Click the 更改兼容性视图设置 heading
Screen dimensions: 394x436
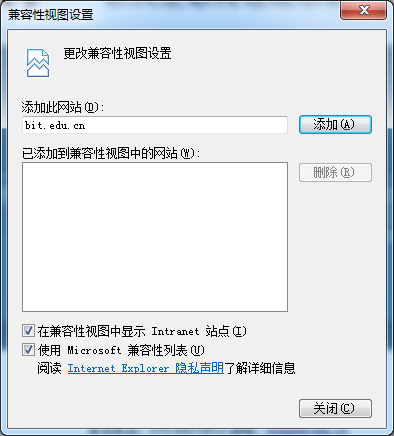pos(117,53)
